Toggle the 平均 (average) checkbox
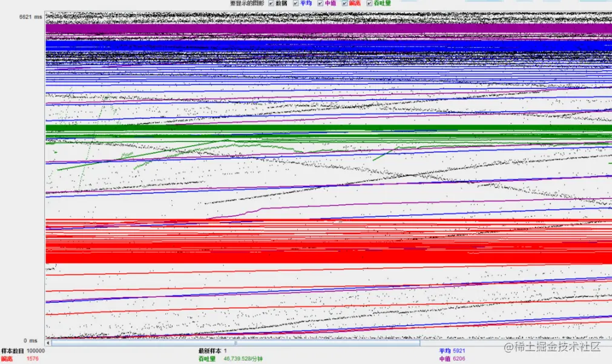 [296, 3]
